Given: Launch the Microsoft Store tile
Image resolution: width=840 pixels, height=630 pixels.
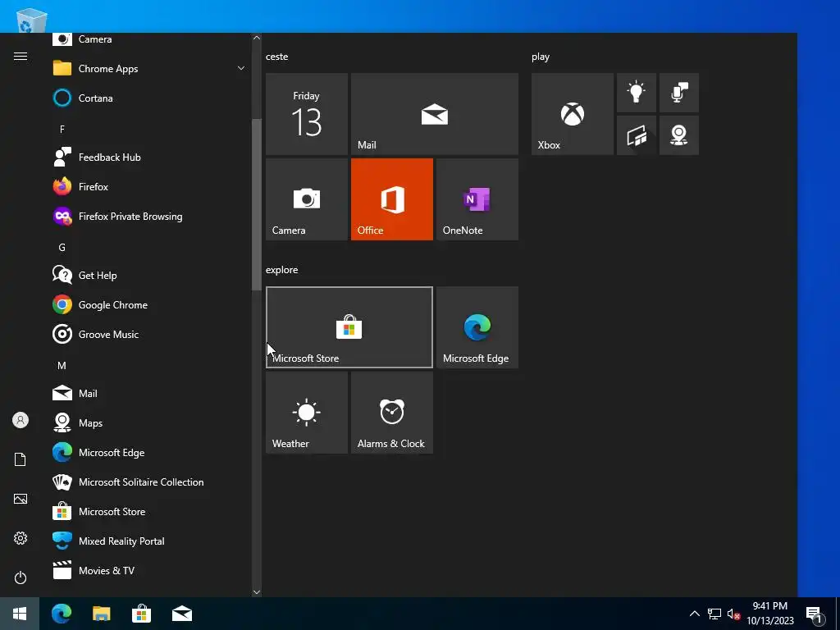Looking at the screenshot, I should point(349,327).
